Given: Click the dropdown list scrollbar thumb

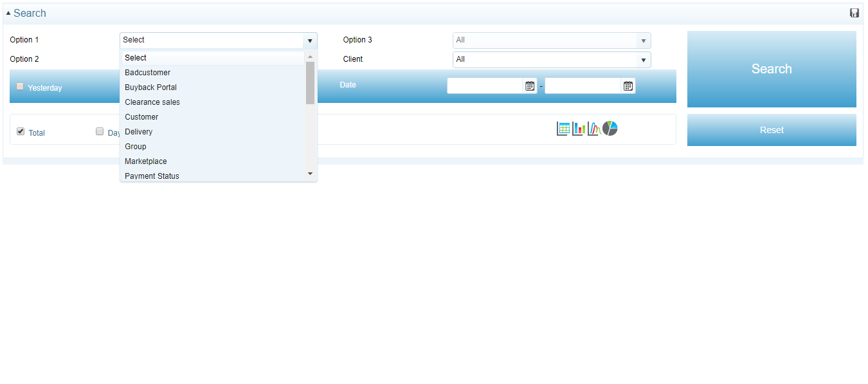Looking at the screenshot, I should pos(310,83).
